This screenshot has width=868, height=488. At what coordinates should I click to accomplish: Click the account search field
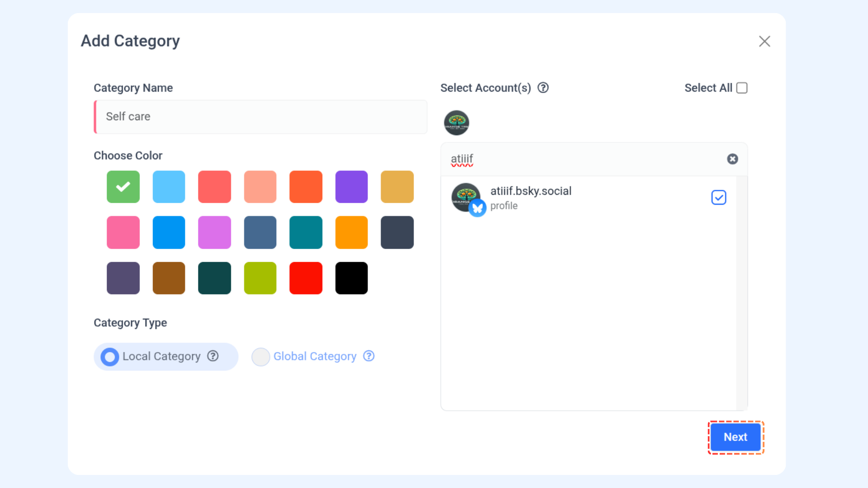(x=583, y=159)
